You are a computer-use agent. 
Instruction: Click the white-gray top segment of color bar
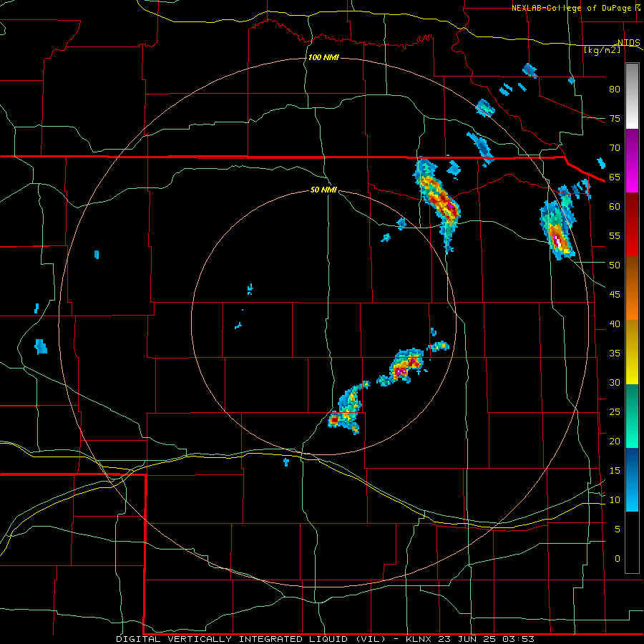point(632,97)
